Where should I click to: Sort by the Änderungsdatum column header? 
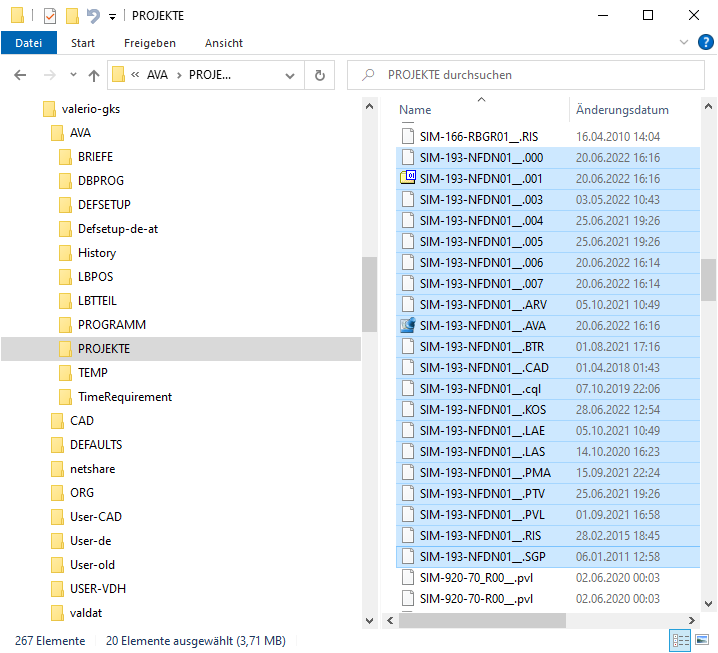[622, 110]
